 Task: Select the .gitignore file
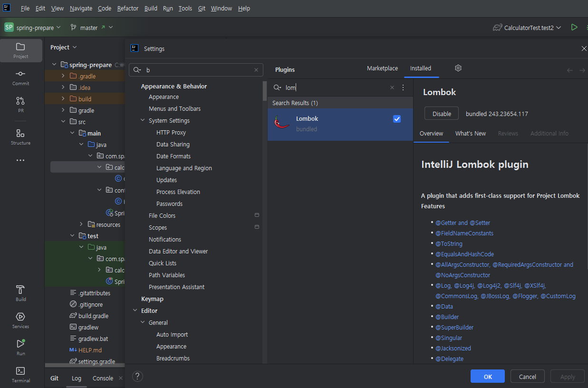[x=86, y=304]
